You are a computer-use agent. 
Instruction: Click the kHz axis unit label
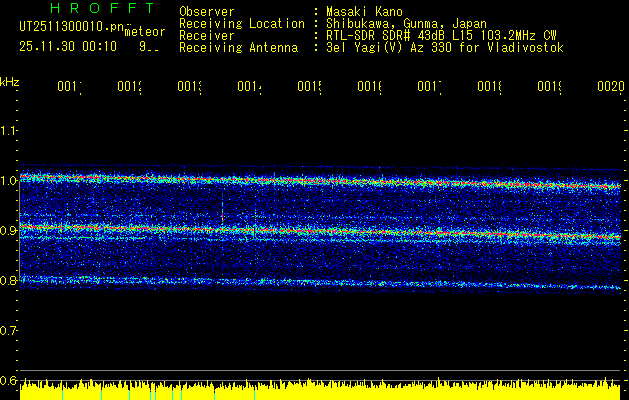[10, 80]
